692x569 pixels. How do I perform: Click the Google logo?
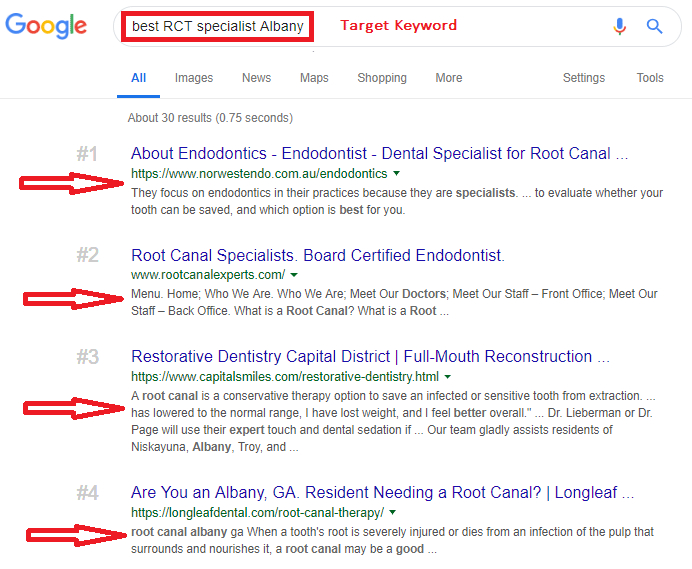(46, 26)
